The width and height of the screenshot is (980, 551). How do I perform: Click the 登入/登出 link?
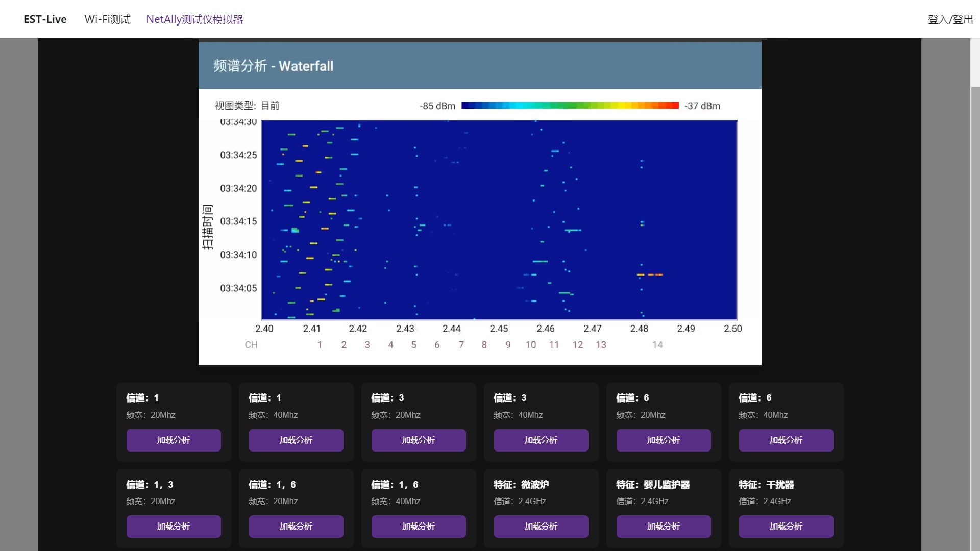pyautogui.click(x=950, y=19)
